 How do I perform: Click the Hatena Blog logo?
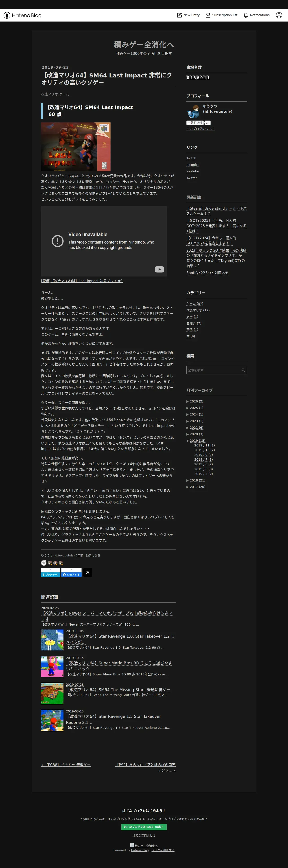coord(23,15)
